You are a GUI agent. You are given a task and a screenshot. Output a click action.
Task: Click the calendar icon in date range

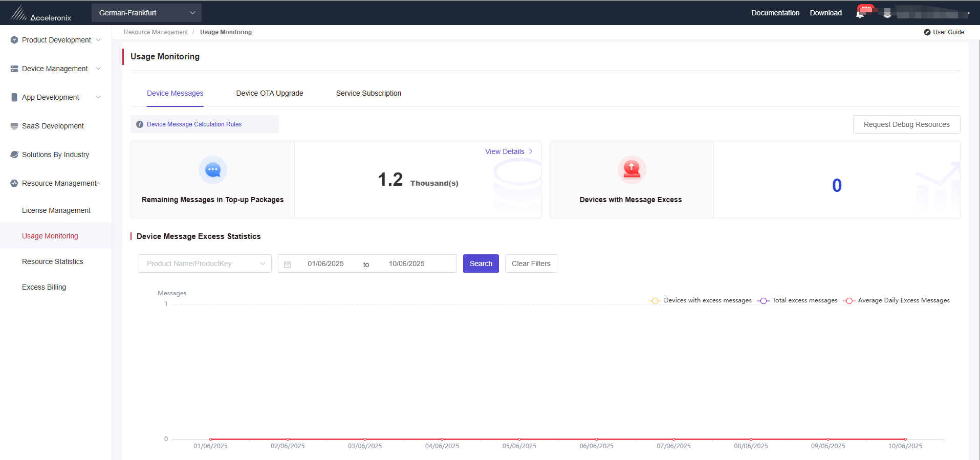[x=288, y=264]
